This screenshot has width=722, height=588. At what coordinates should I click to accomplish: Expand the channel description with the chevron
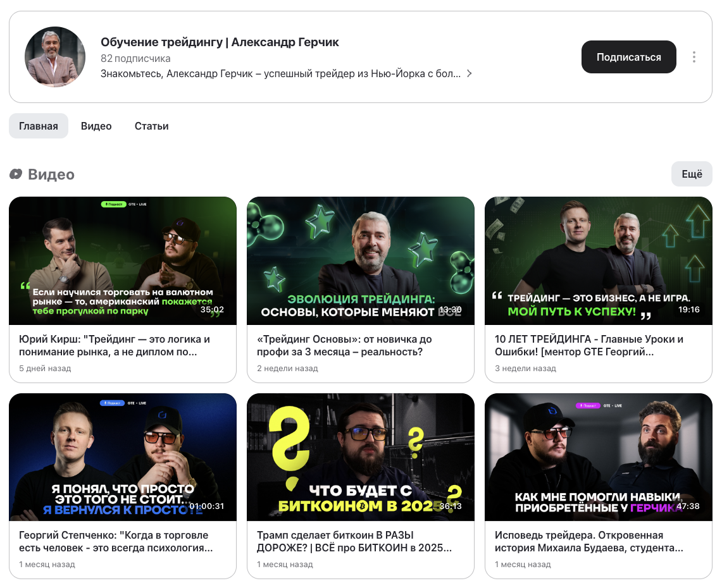click(x=470, y=73)
